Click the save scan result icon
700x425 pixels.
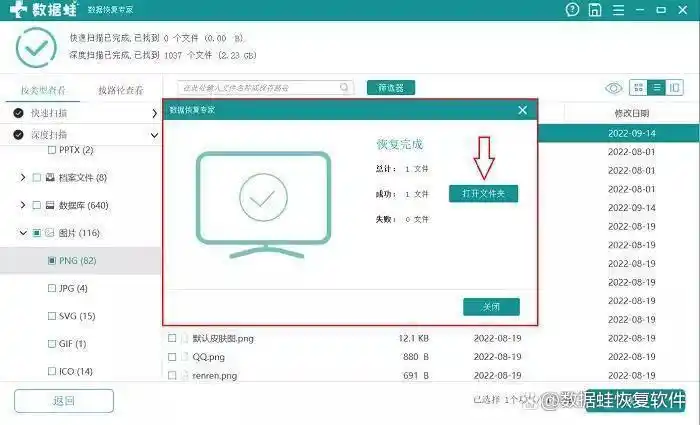click(x=595, y=9)
